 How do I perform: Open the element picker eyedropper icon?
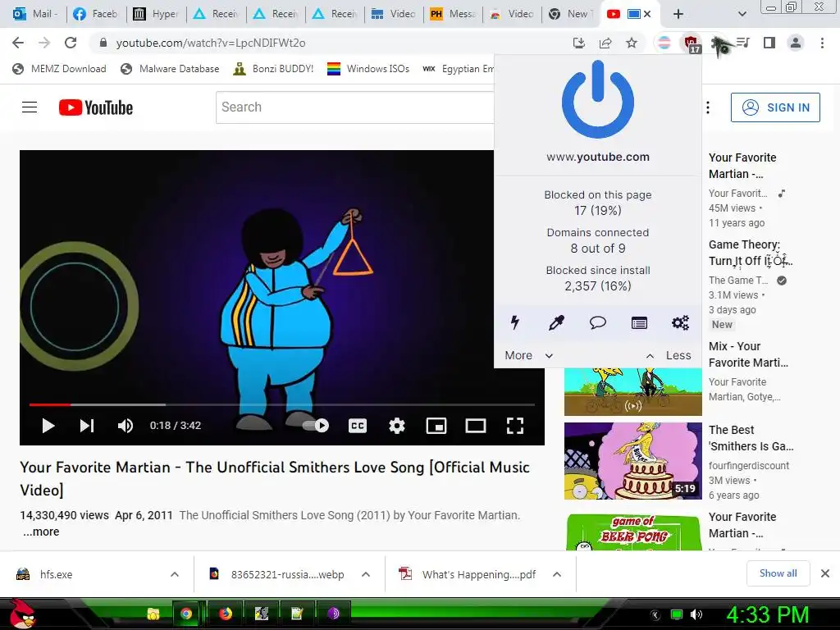(x=556, y=322)
